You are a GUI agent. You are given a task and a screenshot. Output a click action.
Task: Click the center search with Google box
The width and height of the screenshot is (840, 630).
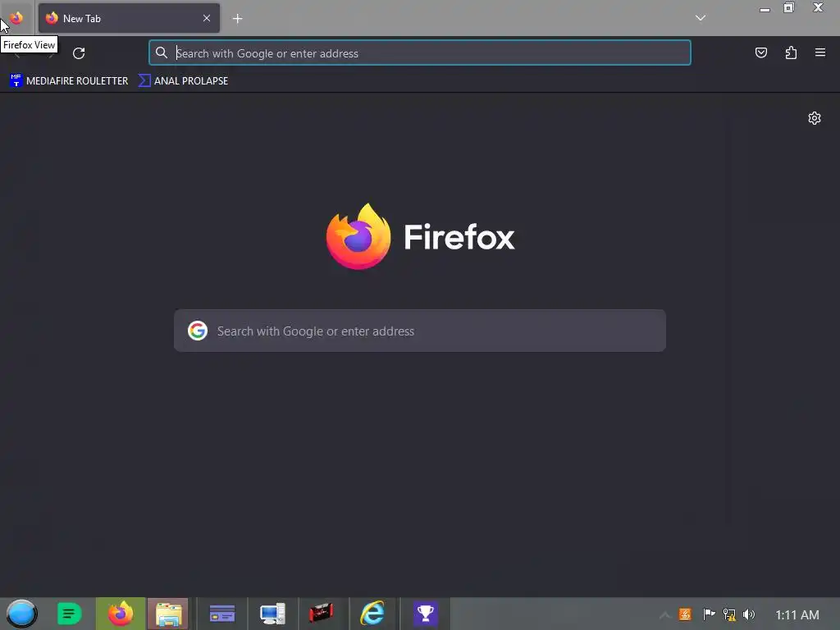(x=420, y=331)
